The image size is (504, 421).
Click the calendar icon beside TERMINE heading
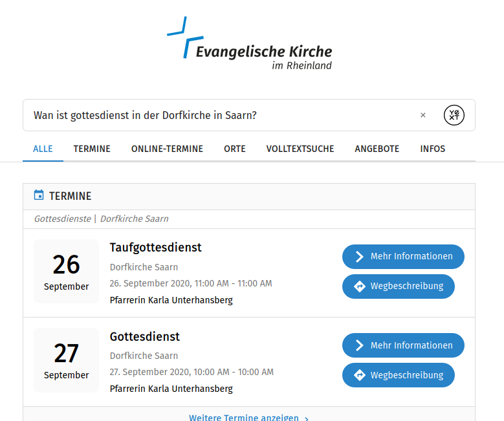[39, 195]
